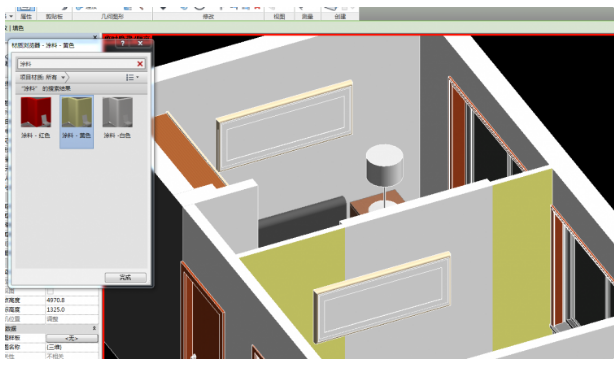This screenshot has height=372, width=614.
Task: Collapse the 数据 section in properties palette
Action: pos(94,328)
